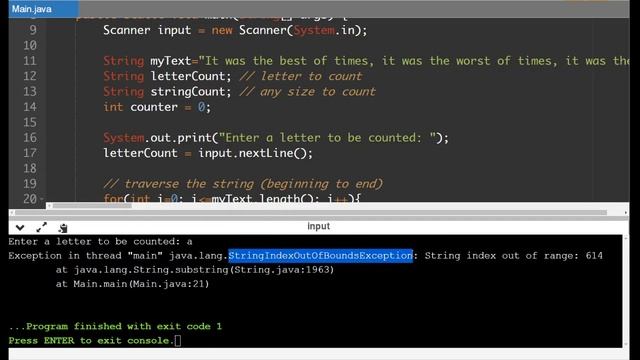
Task: Click the comment '// letter to count'
Action: [x=300, y=76]
